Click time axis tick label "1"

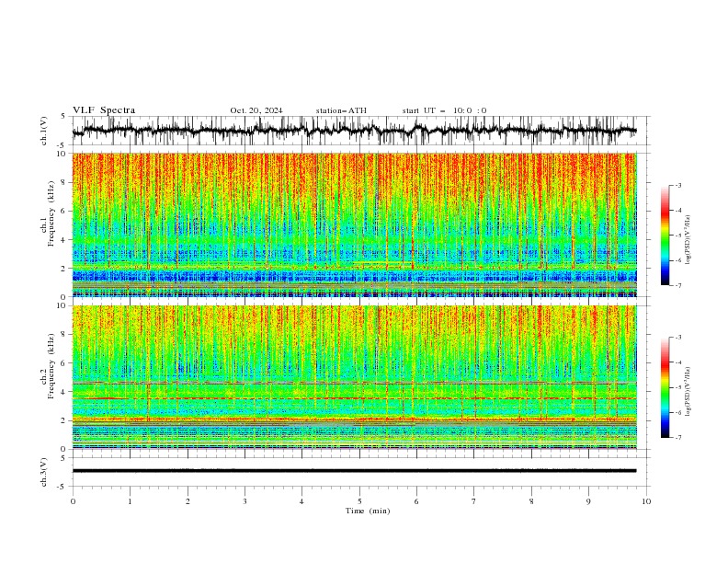(130, 501)
